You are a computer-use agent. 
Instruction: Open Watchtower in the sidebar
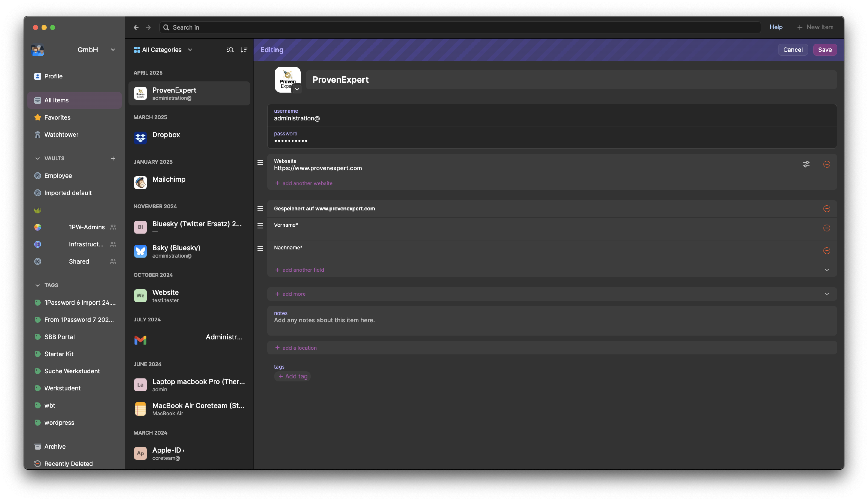[x=61, y=135]
